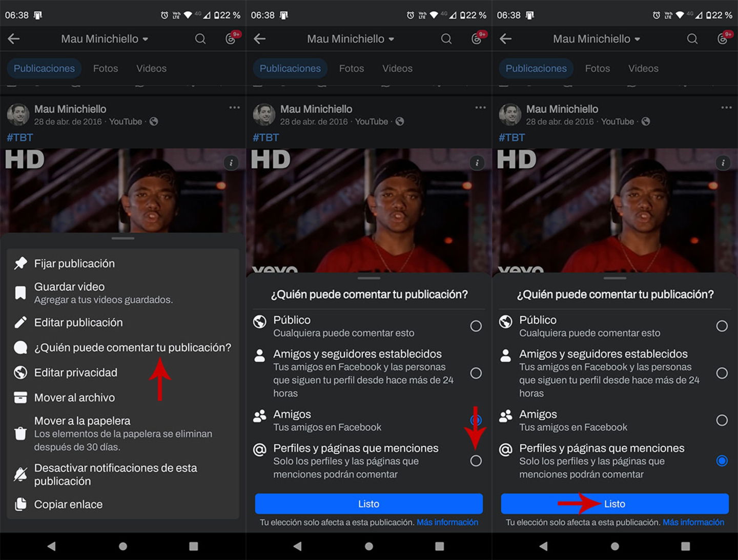This screenshot has height=560, width=738.
Task: Tap video info icon in the middle screen
Action: coord(477,163)
